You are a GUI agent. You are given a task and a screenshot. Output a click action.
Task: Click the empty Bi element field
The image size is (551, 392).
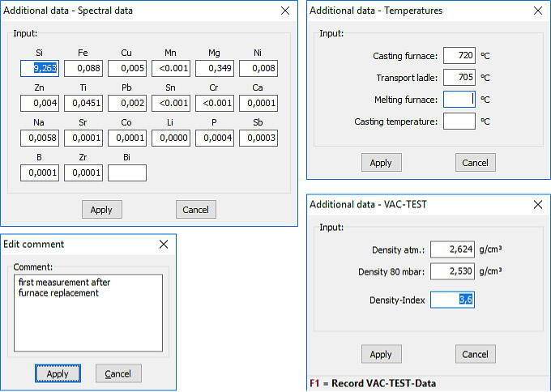pos(127,173)
